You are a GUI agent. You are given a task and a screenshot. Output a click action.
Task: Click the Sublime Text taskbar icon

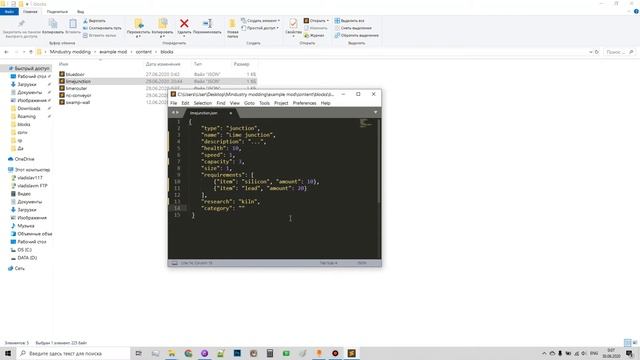click(351, 353)
